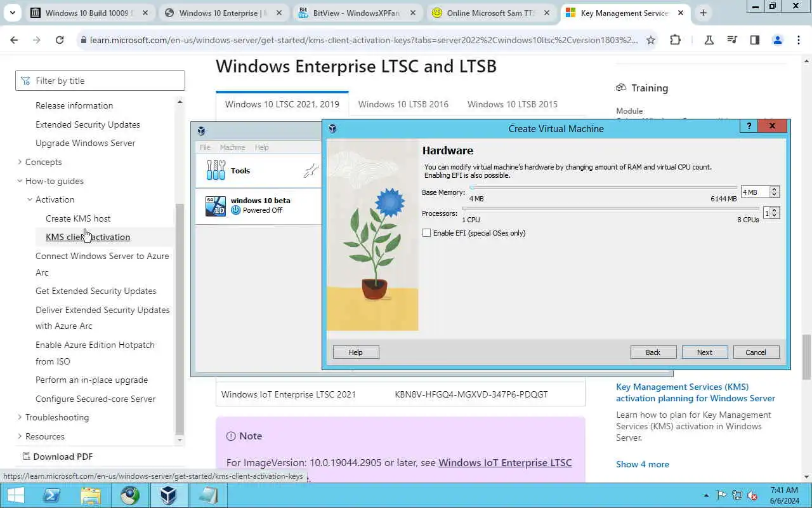
Task: Open the media control icon
Action: (x=732, y=40)
